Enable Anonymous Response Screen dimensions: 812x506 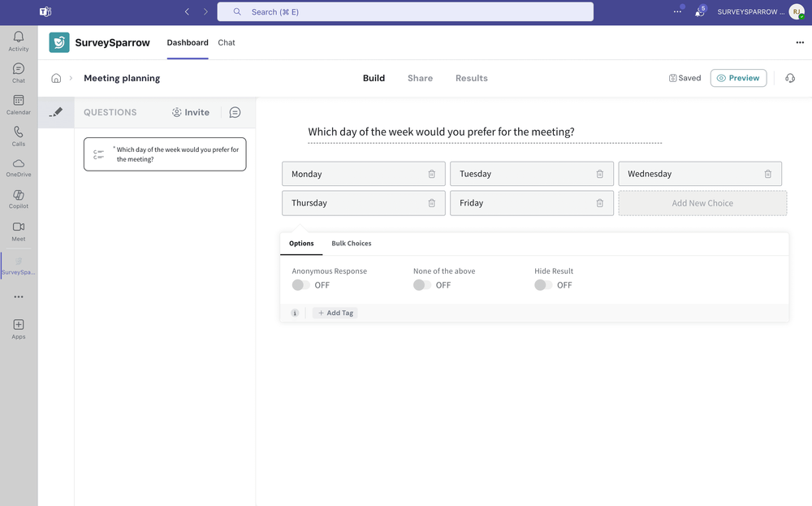coord(300,285)
